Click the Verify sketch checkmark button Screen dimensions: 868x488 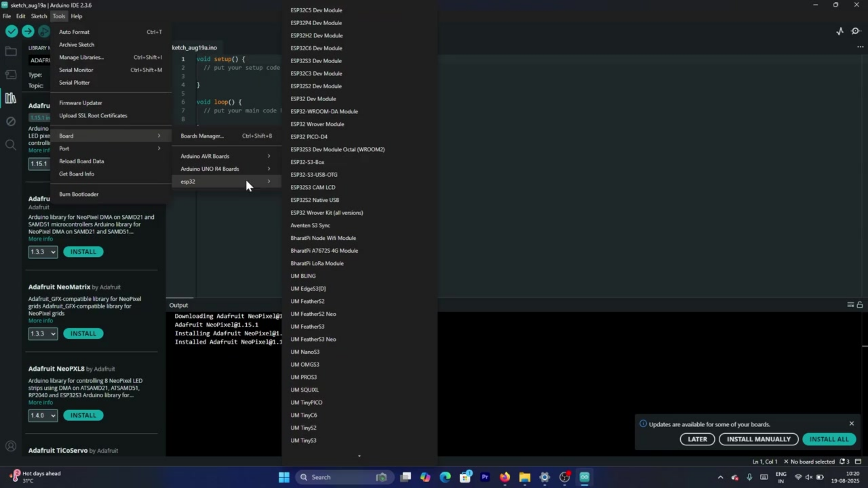tap(12, 31)
